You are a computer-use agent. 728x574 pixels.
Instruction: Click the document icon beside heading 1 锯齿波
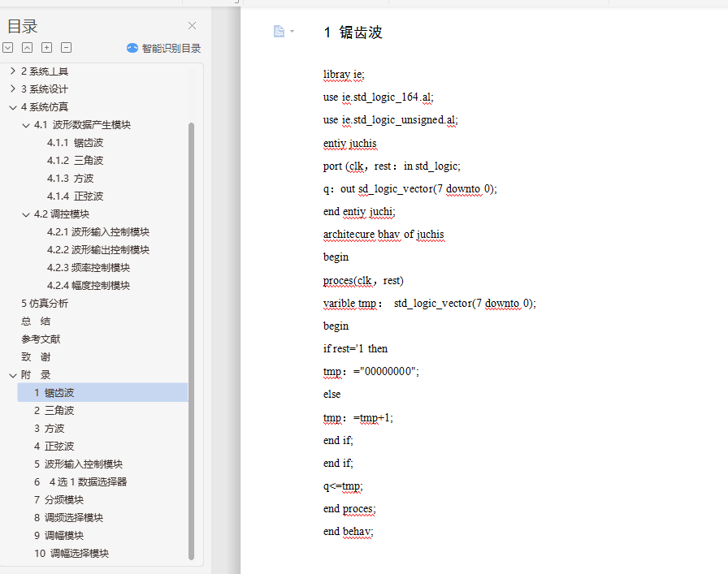pos(279,31)
